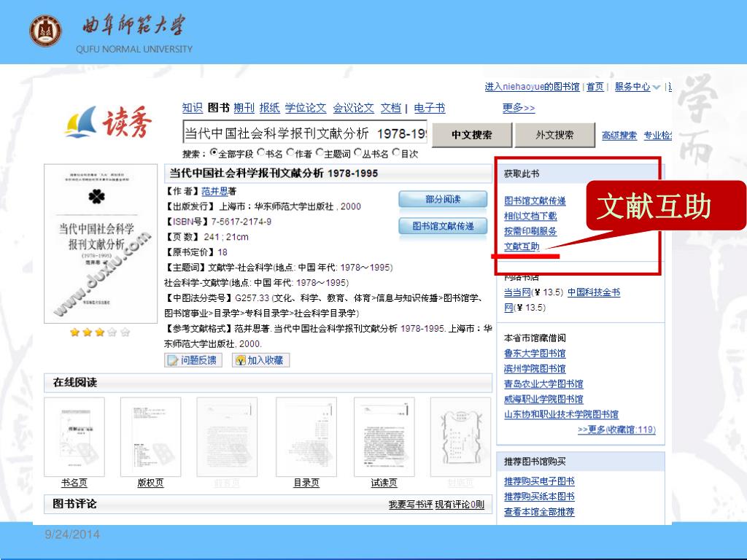
Task: Open the 试读页 preview thumbnail
Action: click(384, 437)
